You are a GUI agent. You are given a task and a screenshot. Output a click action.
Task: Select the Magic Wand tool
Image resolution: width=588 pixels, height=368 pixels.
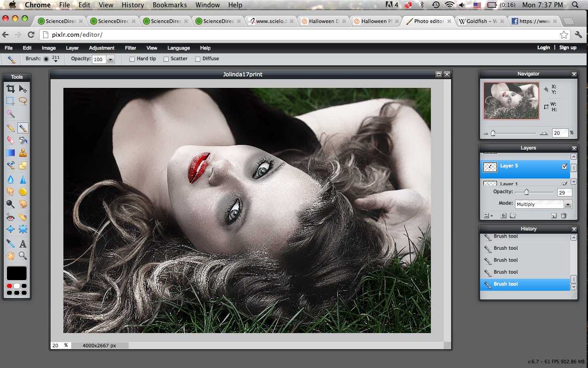(11, 114)
